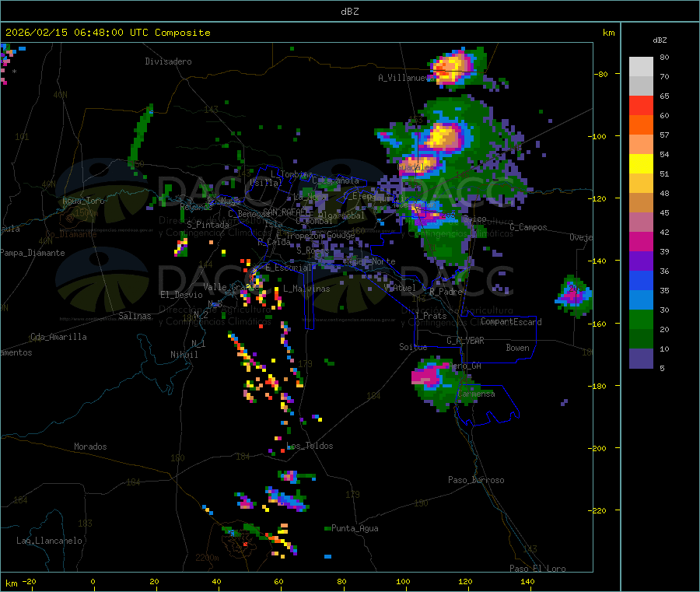This screenshot has height=592, width=700.
Task: Pick the 20-30 dBZ green legend swatch
Action: tap(641, 319)
